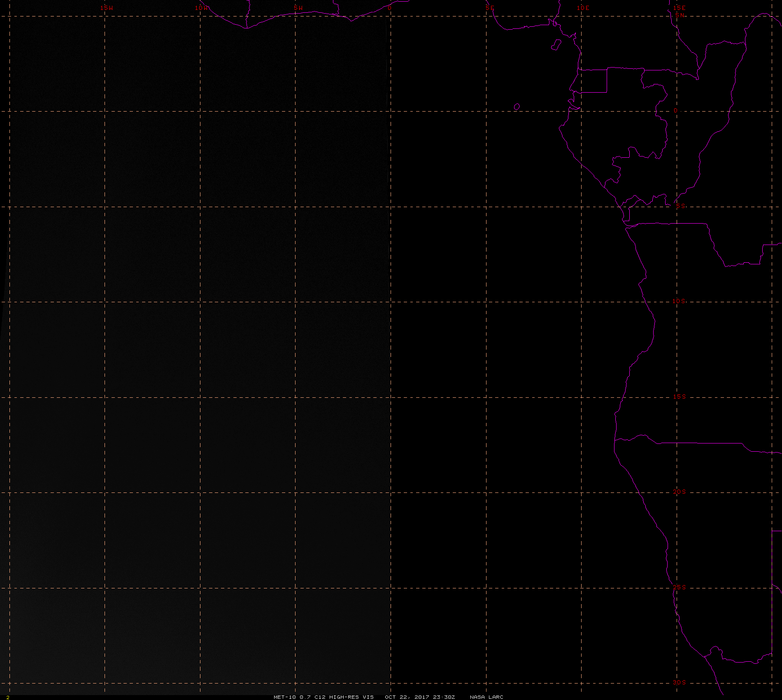Viewport: 782px width, 700px height.
Task: Select the 5N latitude label
Action: pos(680,15)
